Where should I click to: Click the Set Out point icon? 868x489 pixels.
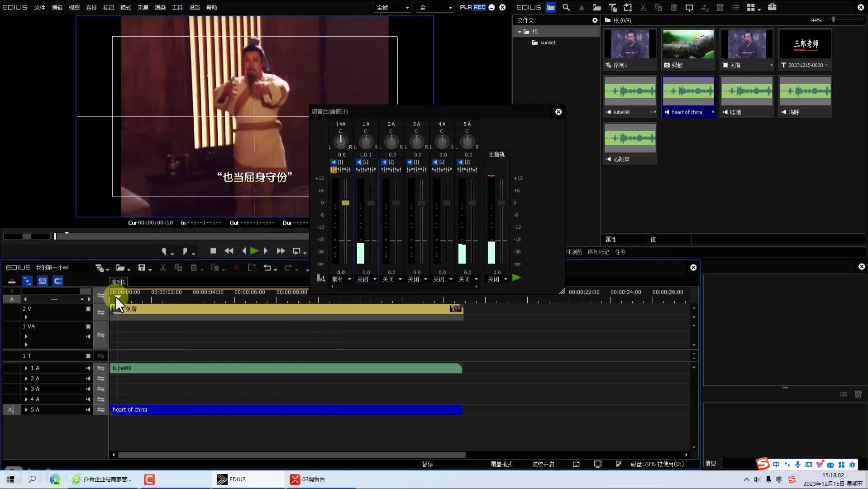(185, 251)
